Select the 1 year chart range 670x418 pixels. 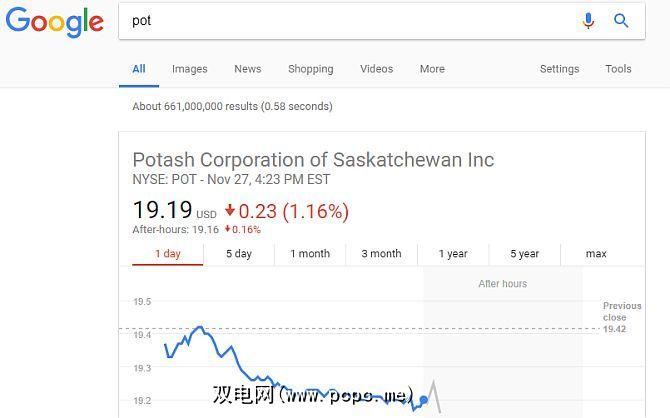(x=453, y=254)
